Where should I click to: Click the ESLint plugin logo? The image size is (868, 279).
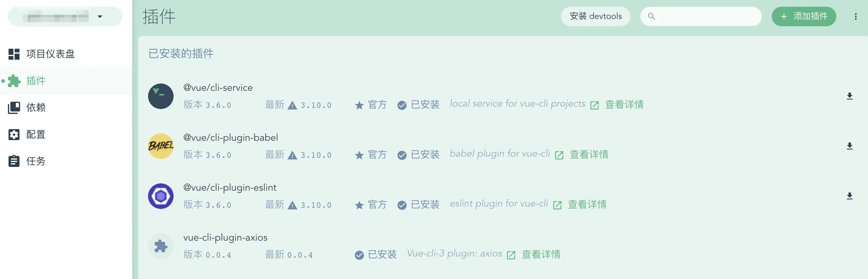[x=161, y=196]
